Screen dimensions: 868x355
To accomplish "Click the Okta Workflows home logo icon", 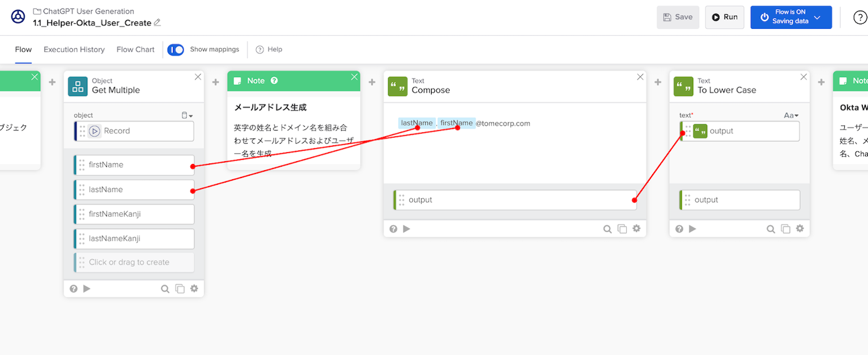I will click(18, 17).
